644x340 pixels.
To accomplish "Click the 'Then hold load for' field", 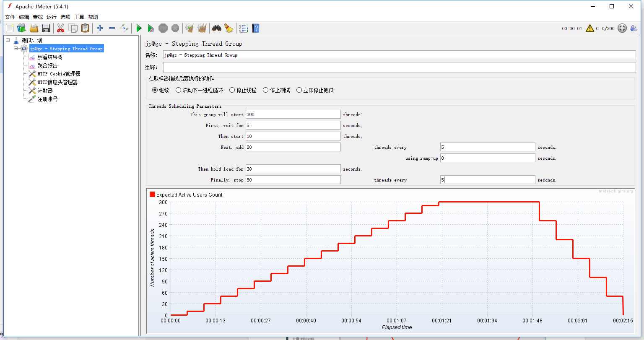I will tap(293, 169).
